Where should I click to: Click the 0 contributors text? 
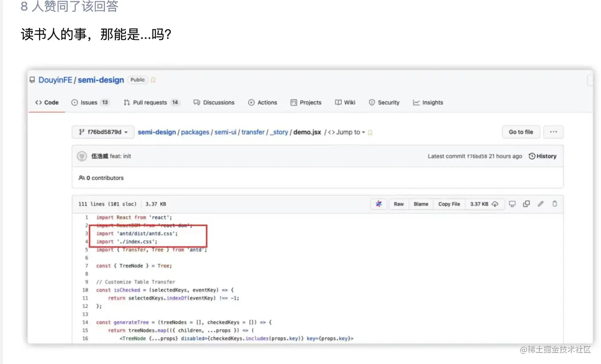105,178
